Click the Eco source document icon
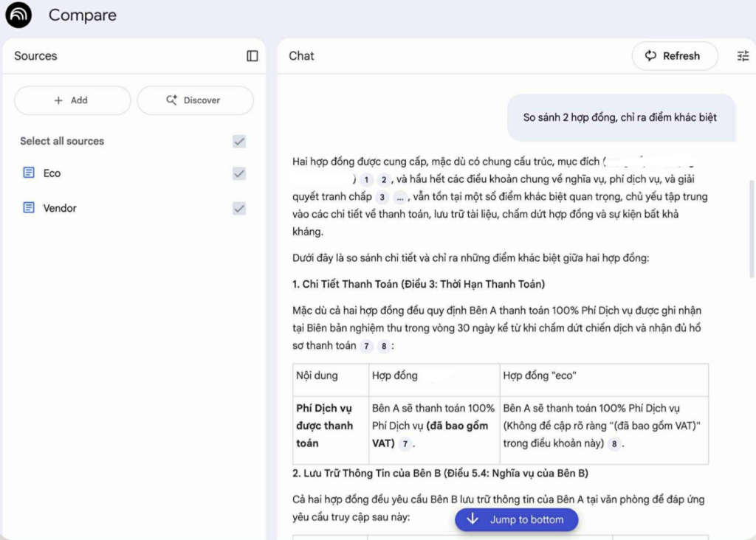The height and width of the screenshot is (540, 756). coord(29,173)
